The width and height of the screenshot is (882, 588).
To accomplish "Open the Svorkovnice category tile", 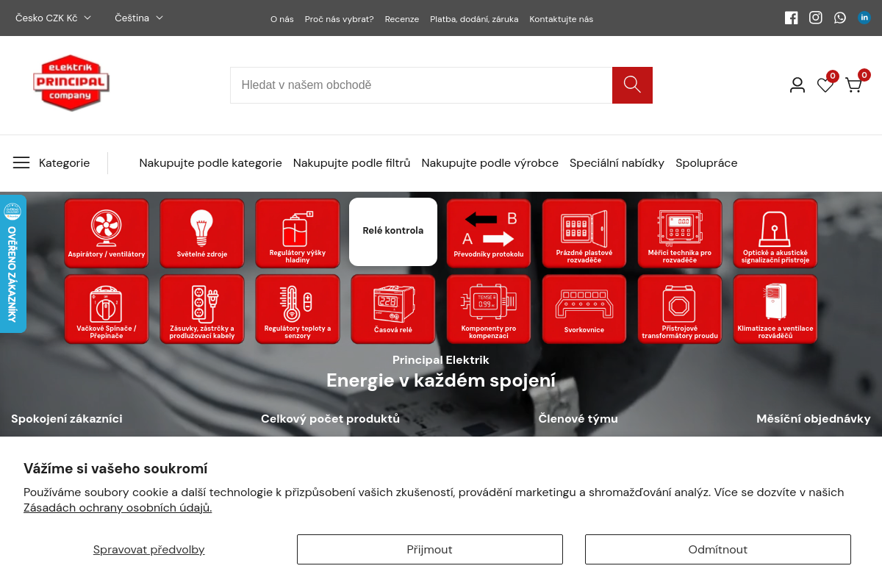I will coord(584,309).
